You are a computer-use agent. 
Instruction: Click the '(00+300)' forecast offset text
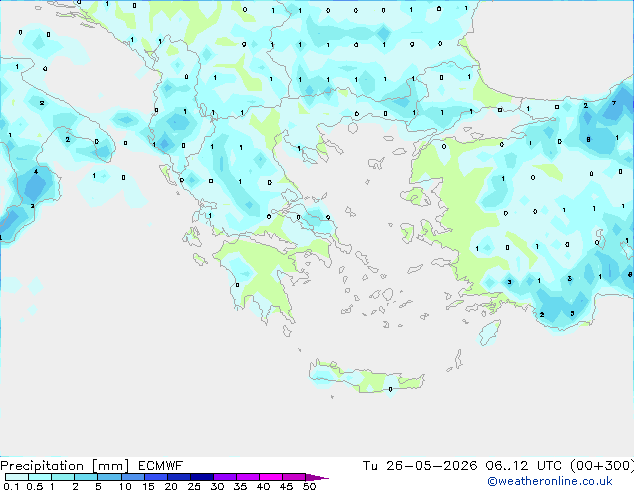click(x=602, y=466)
